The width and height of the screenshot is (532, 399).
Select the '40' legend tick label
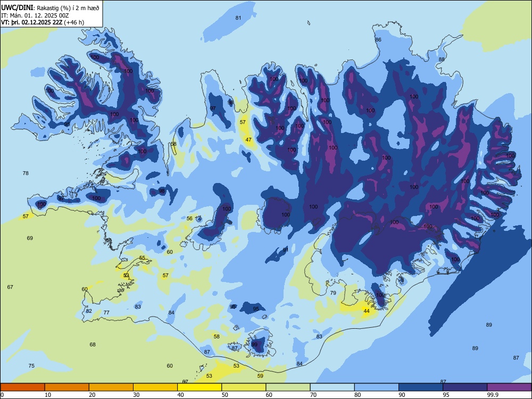click(180, 395)
